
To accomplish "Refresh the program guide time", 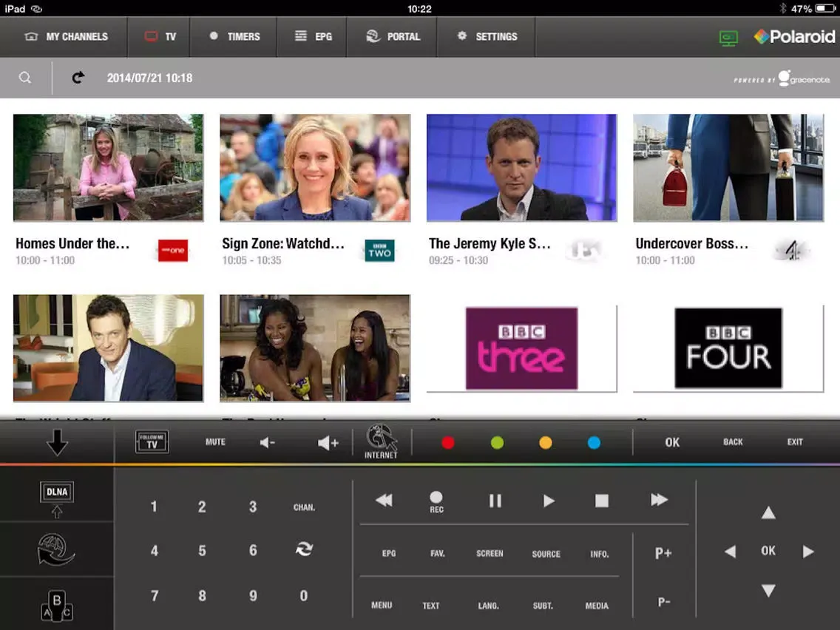I will coord(78,78).
